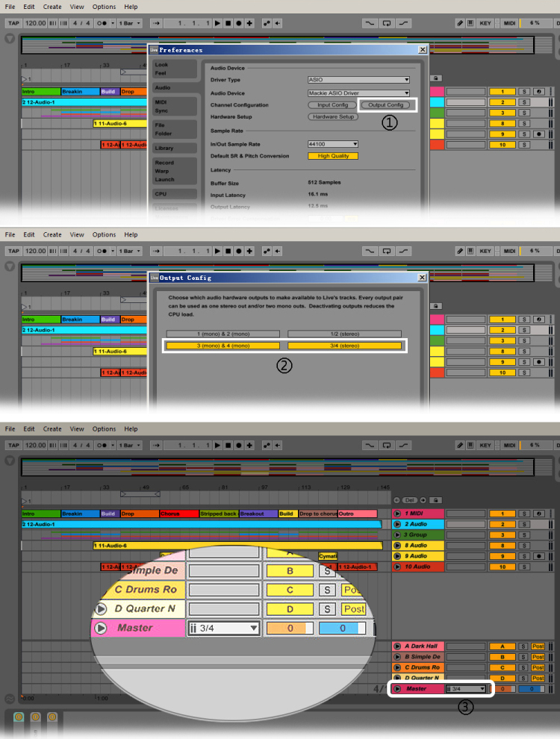Open the 1 Bar quantization menu in the bottom screenshot

pyautogui.click(x=130, y=446)
